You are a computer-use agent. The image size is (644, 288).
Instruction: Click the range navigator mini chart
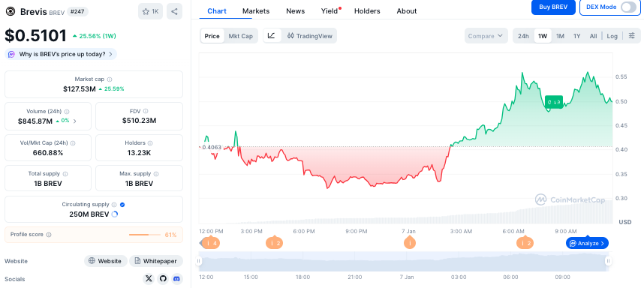[403, 261]
